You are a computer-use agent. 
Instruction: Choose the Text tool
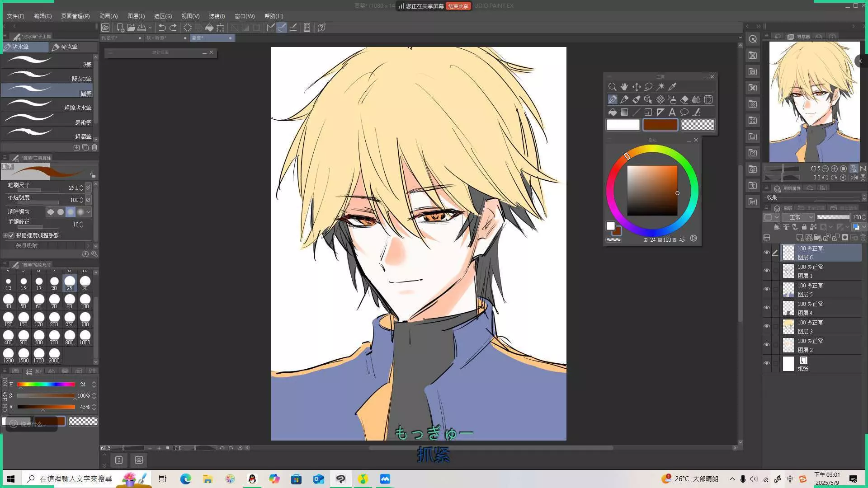(672, 112)
